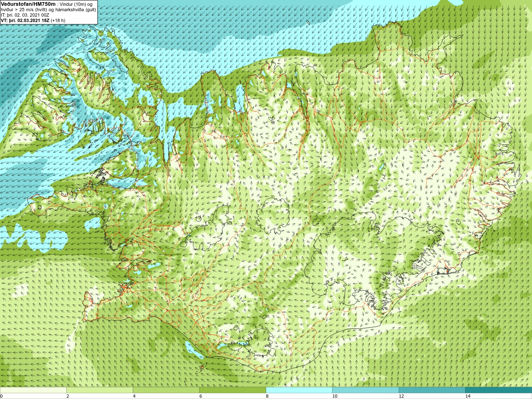Image resolution: width=532 pixels, height=399 pixels.
Task: Click the light cyan 8–10 legend swatch
Action: pyautogui.click(x=299, y=390)
